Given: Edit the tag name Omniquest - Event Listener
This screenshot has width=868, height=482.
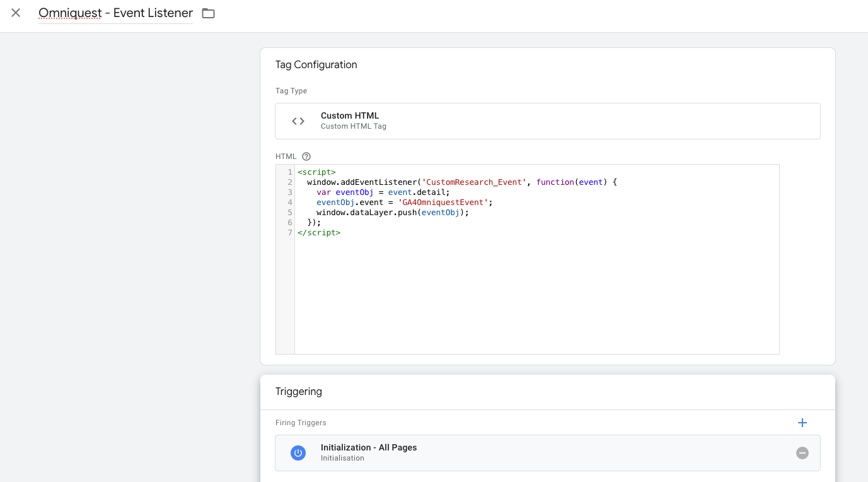Looking at the screenshot, I should [115, 13].
